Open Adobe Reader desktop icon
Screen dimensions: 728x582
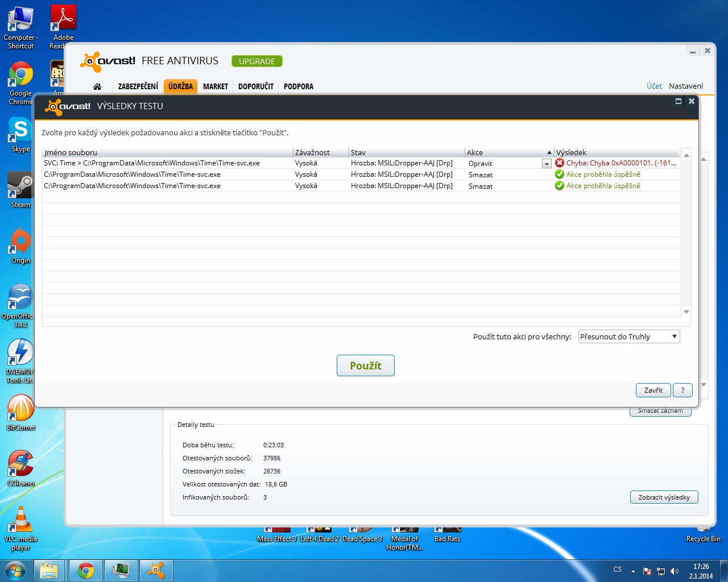(x=63, y=28)
